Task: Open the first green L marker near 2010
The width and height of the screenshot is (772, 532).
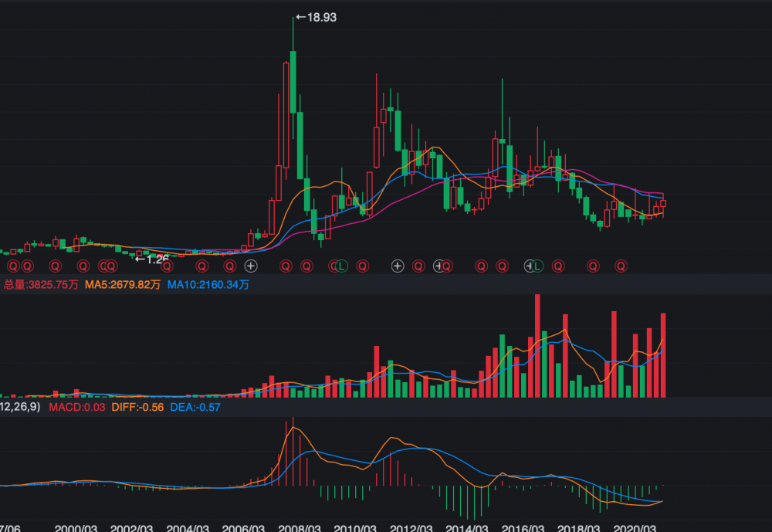Action: (342, 266)
